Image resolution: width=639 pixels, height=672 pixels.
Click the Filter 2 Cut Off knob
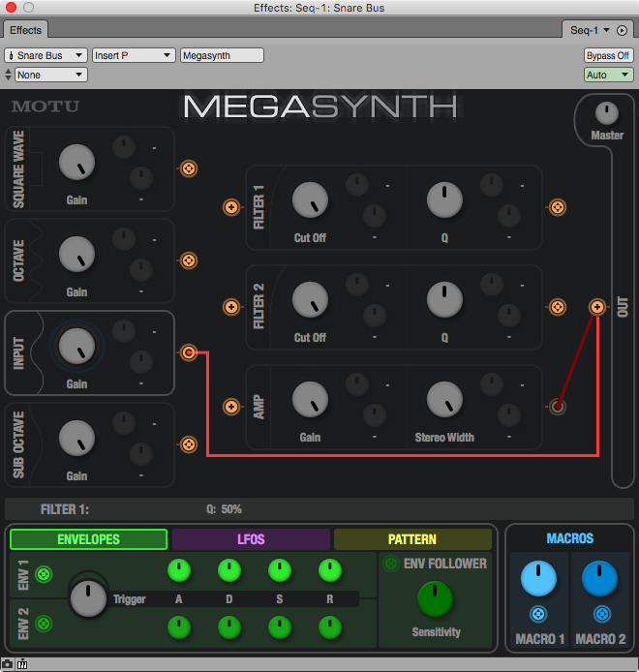tap(310, 300)
